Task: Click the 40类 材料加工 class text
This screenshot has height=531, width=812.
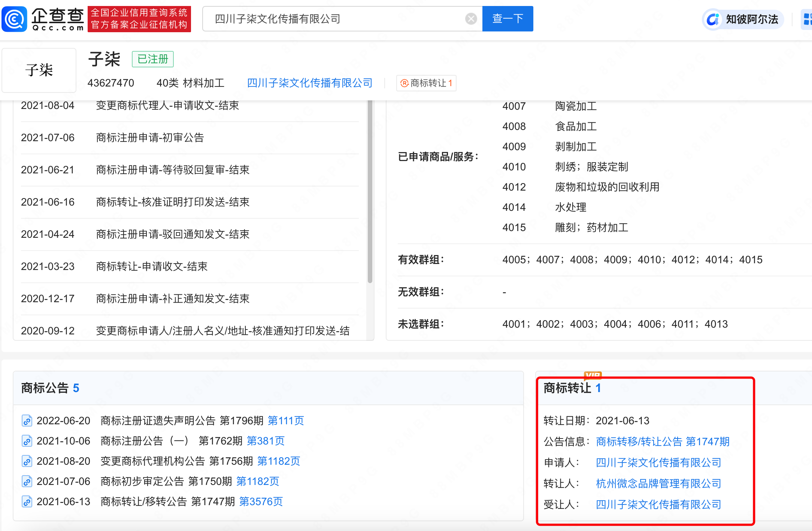Action: click(190, 83)
